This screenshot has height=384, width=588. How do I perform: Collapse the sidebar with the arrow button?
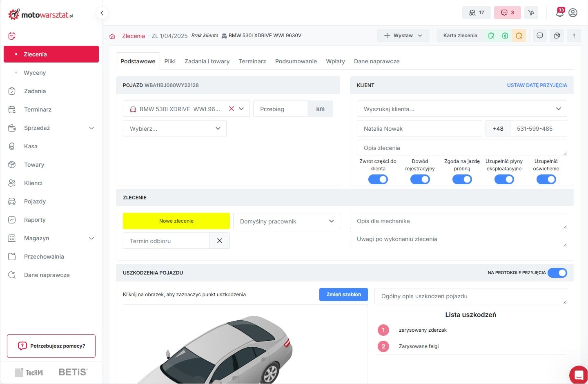tap(102, 13)
